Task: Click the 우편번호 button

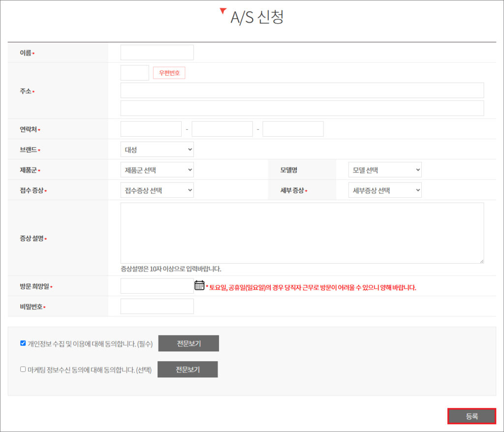Action: [169, 73]
